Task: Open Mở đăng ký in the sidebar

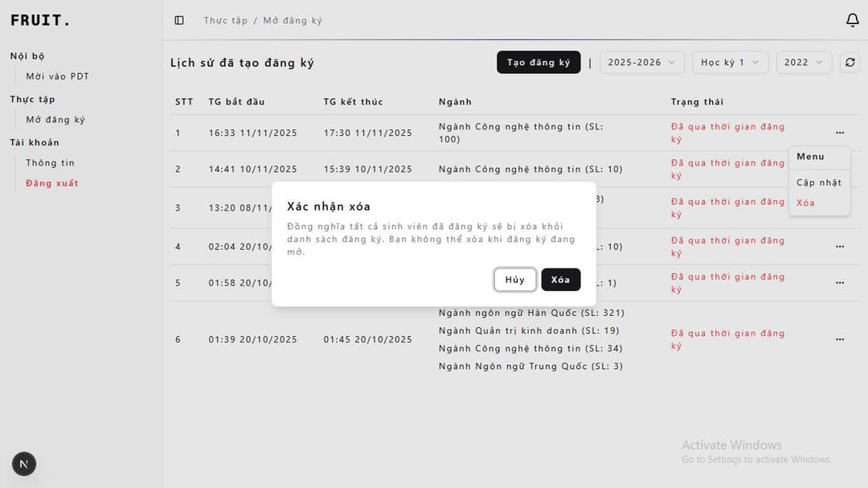Action: 55,120
